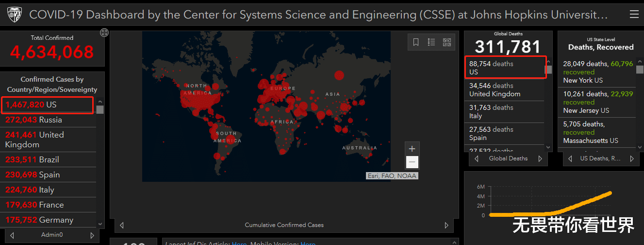
Task: Select Italy with 224,760 cases
Action: click(49, 190)
